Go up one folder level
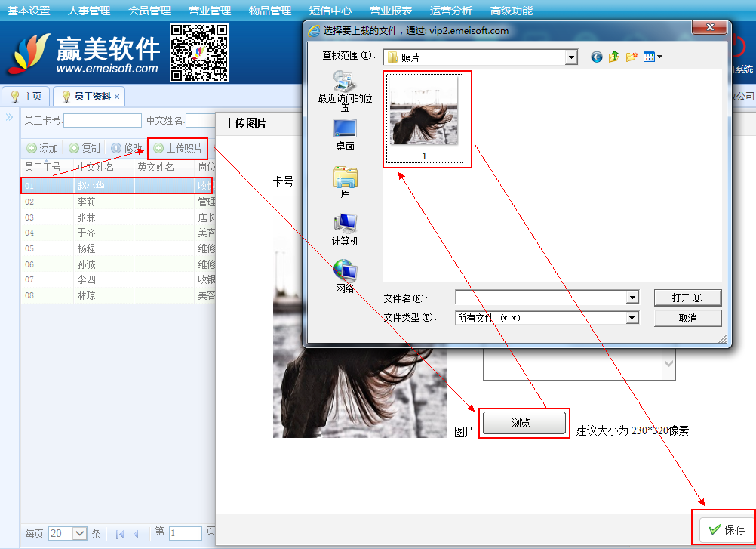This screenshot has width=756, height=549. point(614,57)
